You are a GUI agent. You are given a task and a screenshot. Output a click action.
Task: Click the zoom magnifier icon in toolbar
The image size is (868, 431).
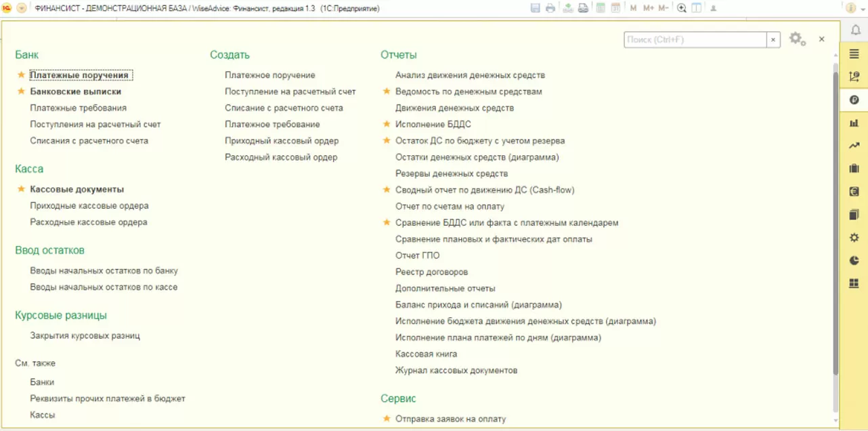(x=682, y=8)
